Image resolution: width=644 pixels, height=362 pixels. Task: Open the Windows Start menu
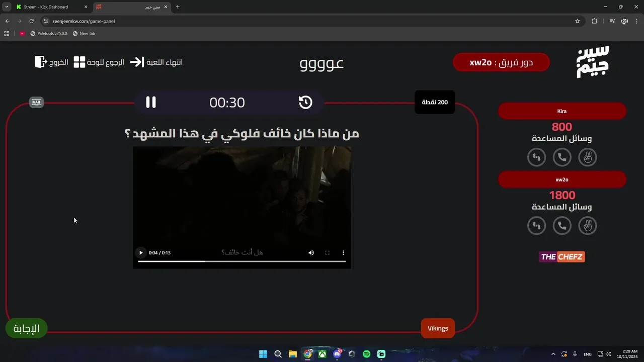(263, 354)
